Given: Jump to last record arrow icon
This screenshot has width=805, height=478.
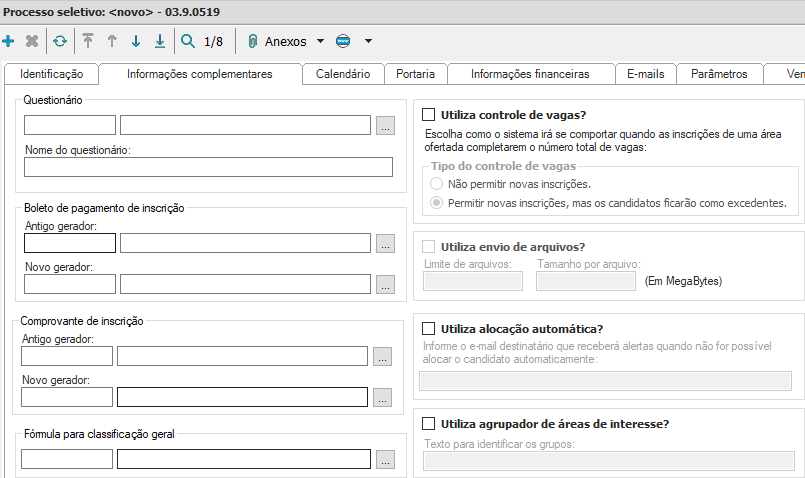Looking at the screenshot, I should click(x=160, y=41).
